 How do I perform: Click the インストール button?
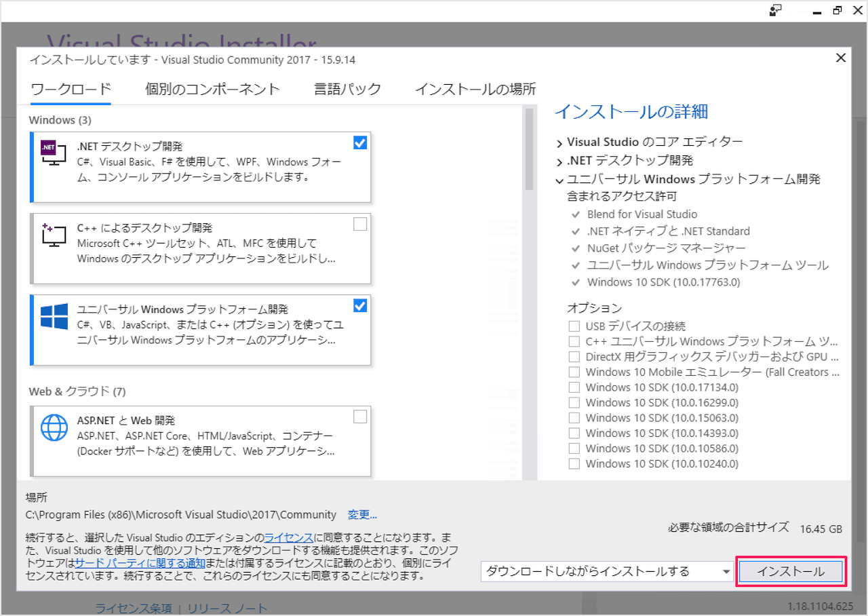[791, 571]
